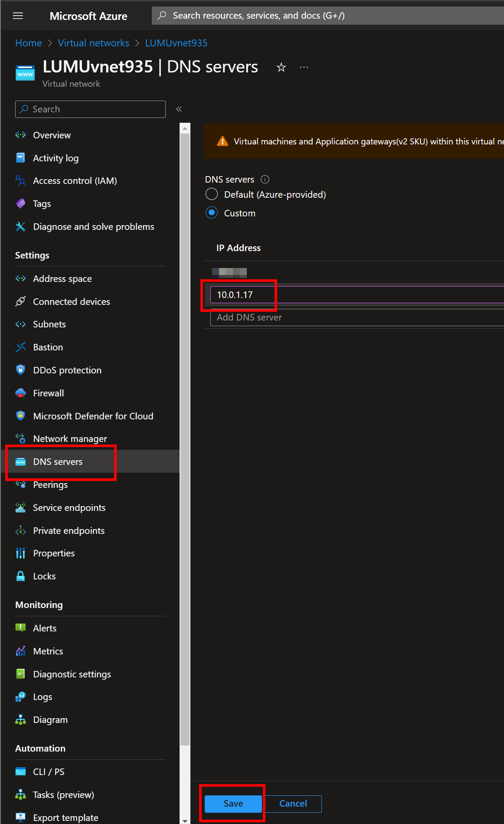Click the Firewall icon in sidebar

pos(20,393)
